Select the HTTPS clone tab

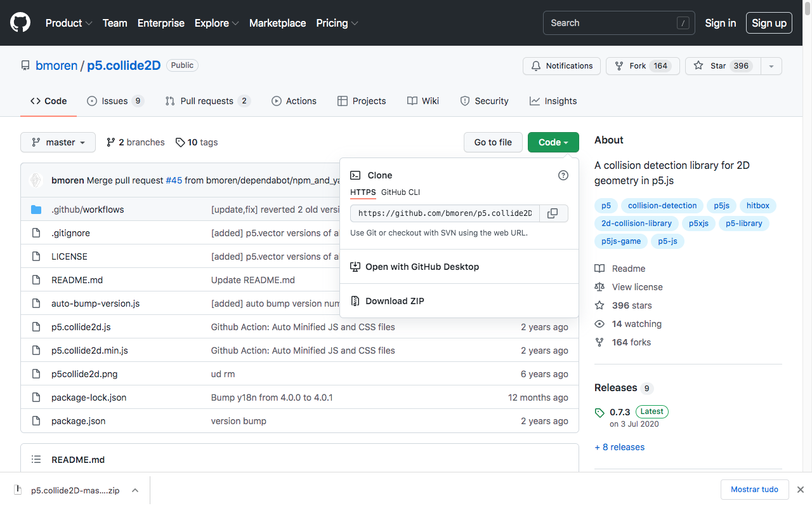coord(363,192)
